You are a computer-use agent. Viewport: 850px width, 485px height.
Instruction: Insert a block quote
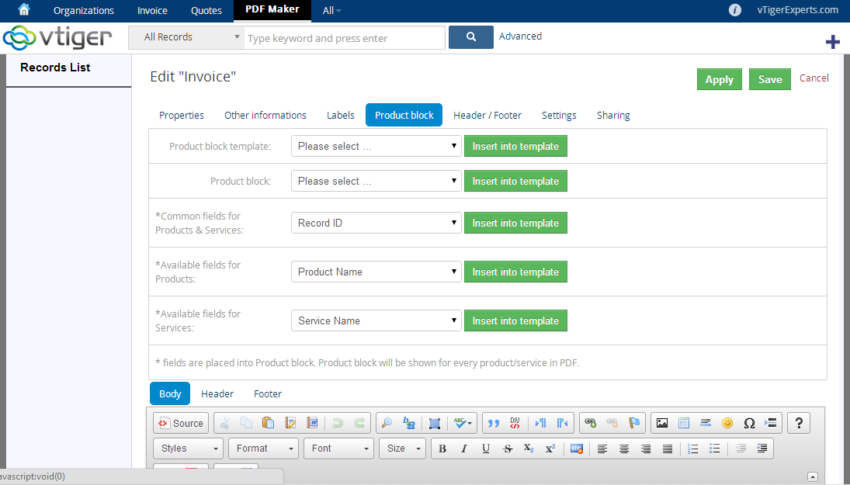coord(493,423)
